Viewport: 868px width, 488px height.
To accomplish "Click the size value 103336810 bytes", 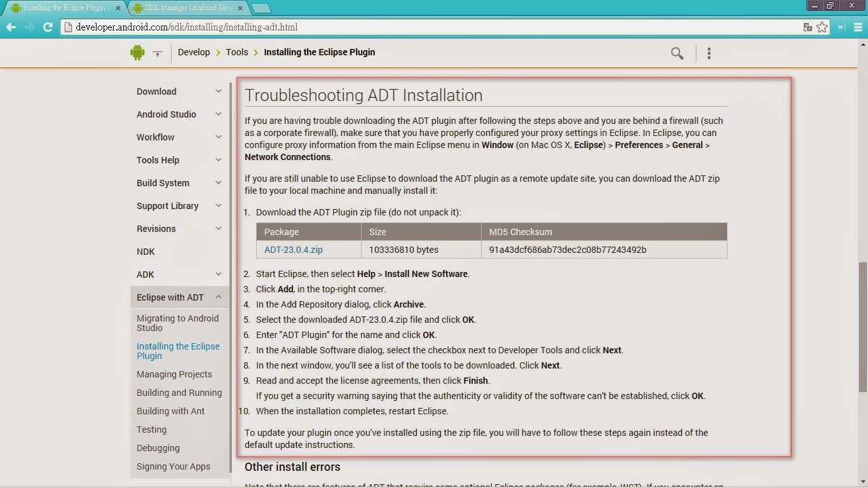I will coord(403,250).
